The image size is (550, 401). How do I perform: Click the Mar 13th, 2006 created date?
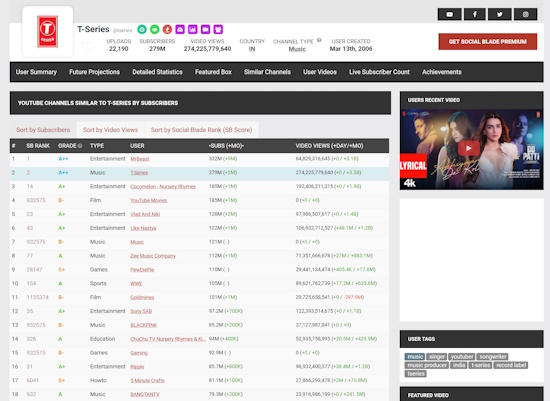(x=351, y=49)
